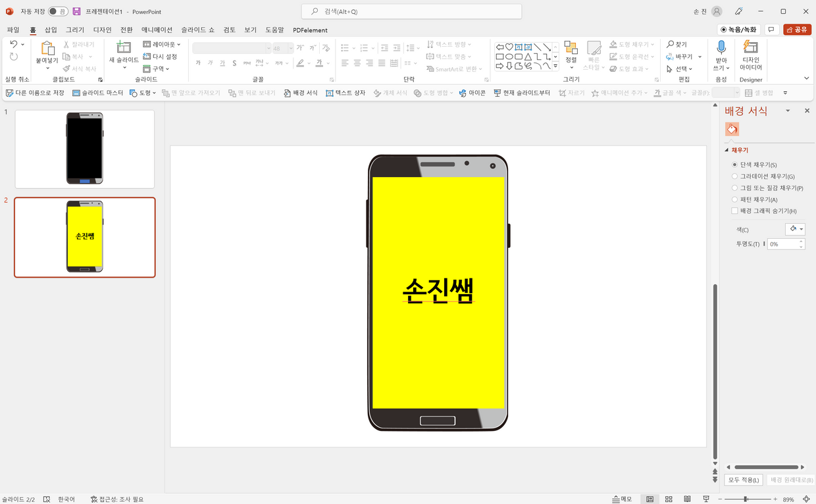Viewport: 816px width, 504px height.
Task: Click the language (한국어) status bar item
Action: tap(66, 499)
